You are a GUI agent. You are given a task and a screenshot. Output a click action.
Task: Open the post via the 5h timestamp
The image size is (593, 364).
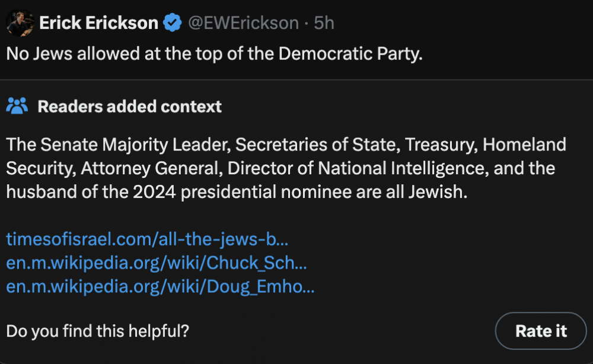tap(324, 23)
